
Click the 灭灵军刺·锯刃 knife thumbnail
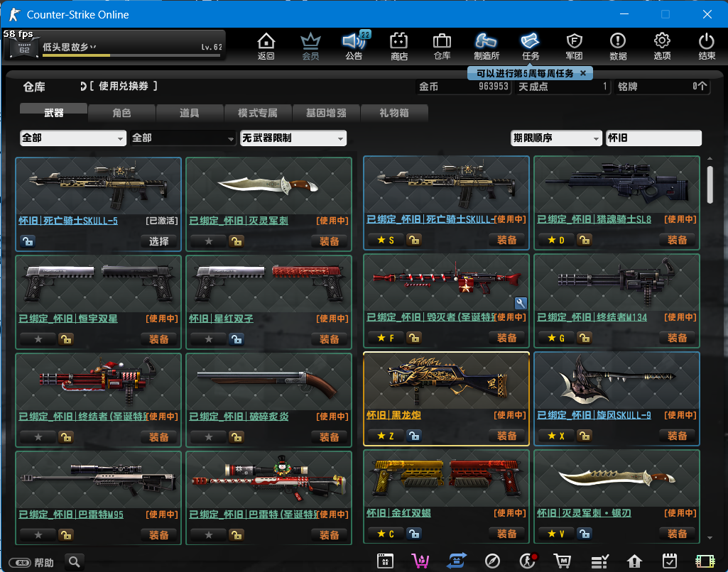click(x=616, y=479)
